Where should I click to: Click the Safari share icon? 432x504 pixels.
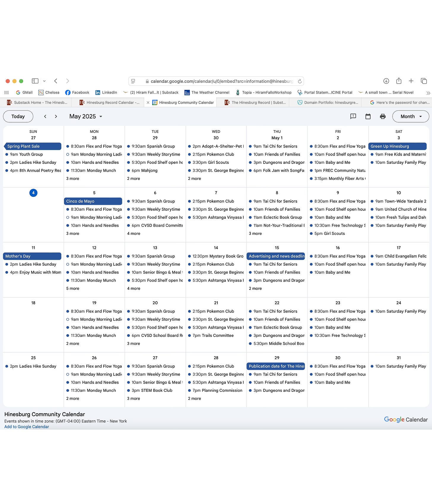399,81
